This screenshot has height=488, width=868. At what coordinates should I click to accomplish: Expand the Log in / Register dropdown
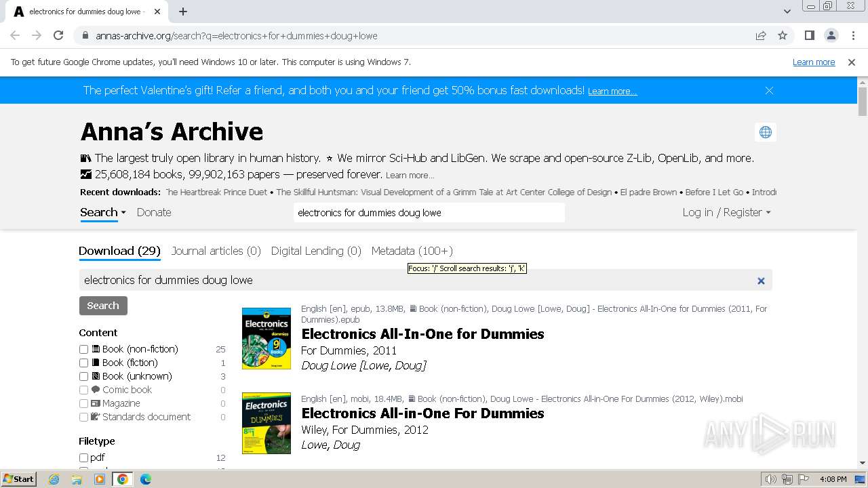click(x=726, y=212)
